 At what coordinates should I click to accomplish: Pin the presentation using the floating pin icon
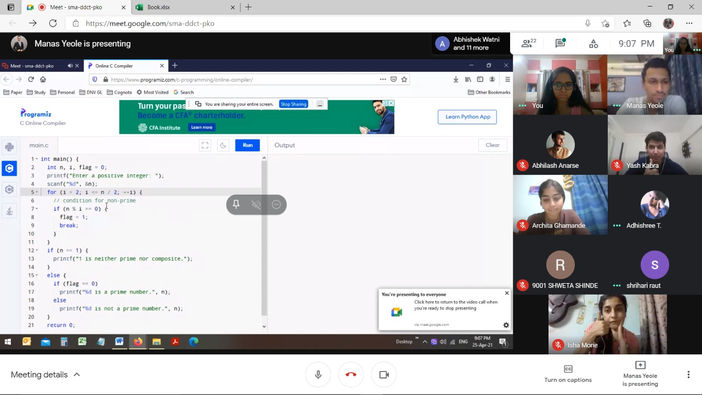point(236,205)
